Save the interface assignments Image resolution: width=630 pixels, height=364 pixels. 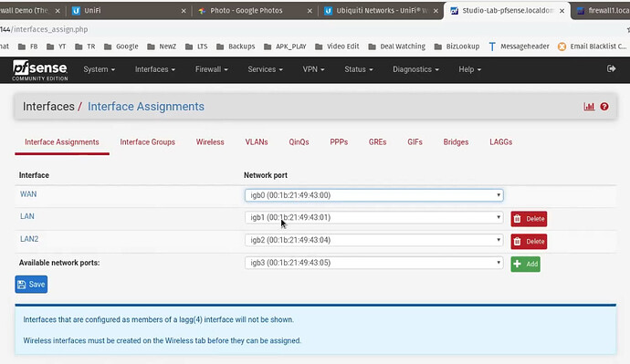click(31, 285)
